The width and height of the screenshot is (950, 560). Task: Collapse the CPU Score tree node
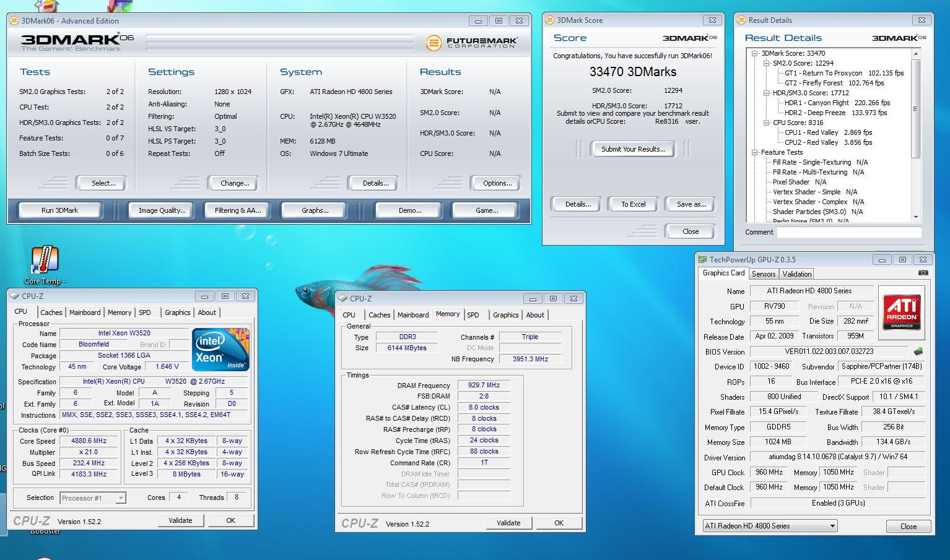click(x=767, y=123)
